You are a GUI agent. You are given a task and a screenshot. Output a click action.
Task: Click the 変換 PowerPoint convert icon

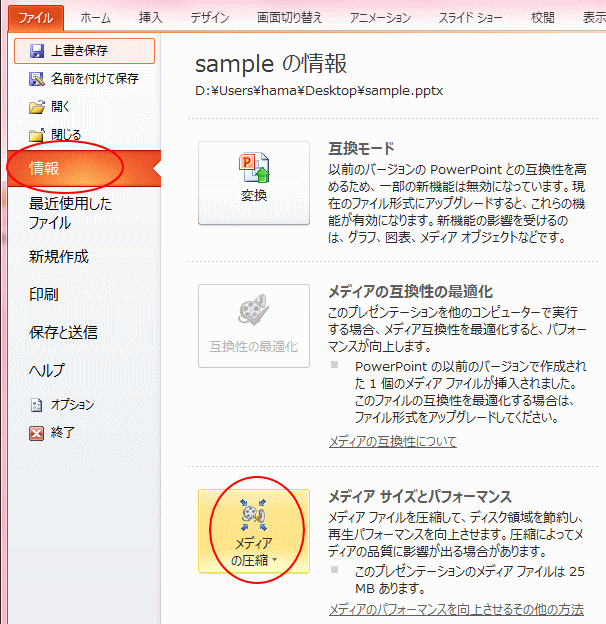254,167
